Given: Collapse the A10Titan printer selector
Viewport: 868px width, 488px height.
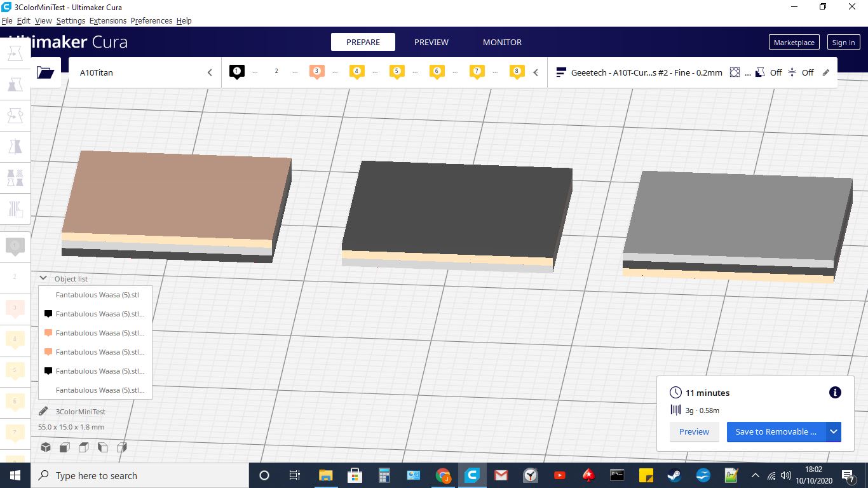Looking at the screenshot, I should (x=210, y=72).
